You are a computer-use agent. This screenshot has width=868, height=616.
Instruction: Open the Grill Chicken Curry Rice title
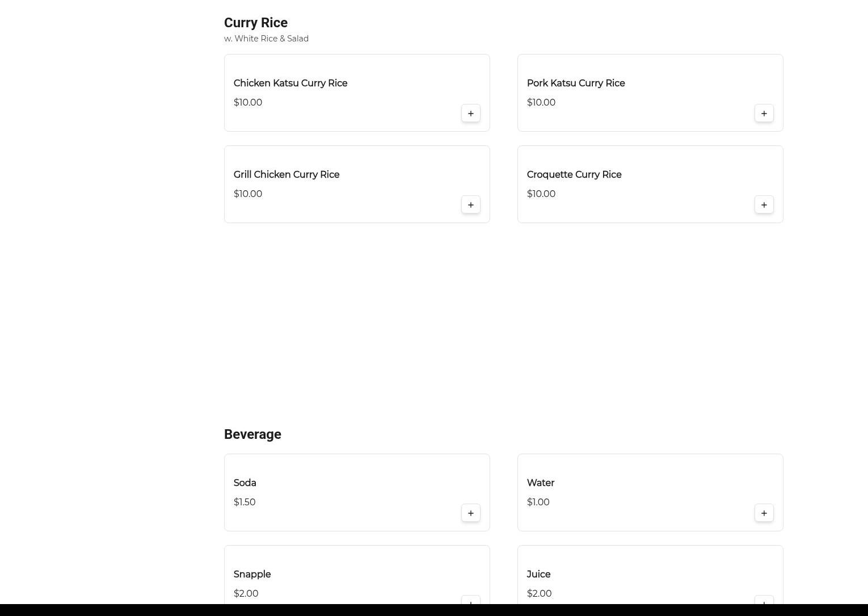point(286,175)
